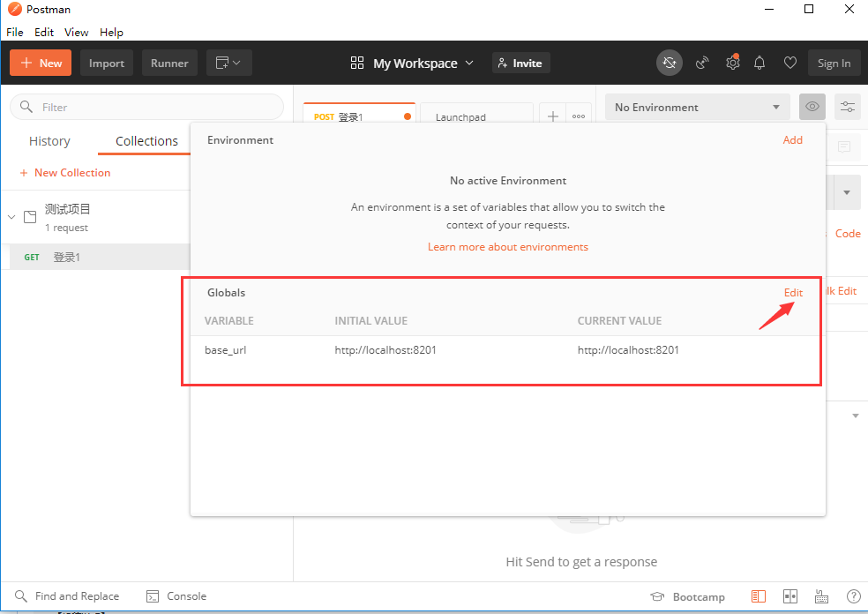Open Find and Replace
This screenshot has height=614, width=868.
pyautogui.click(x=67, y=596)
